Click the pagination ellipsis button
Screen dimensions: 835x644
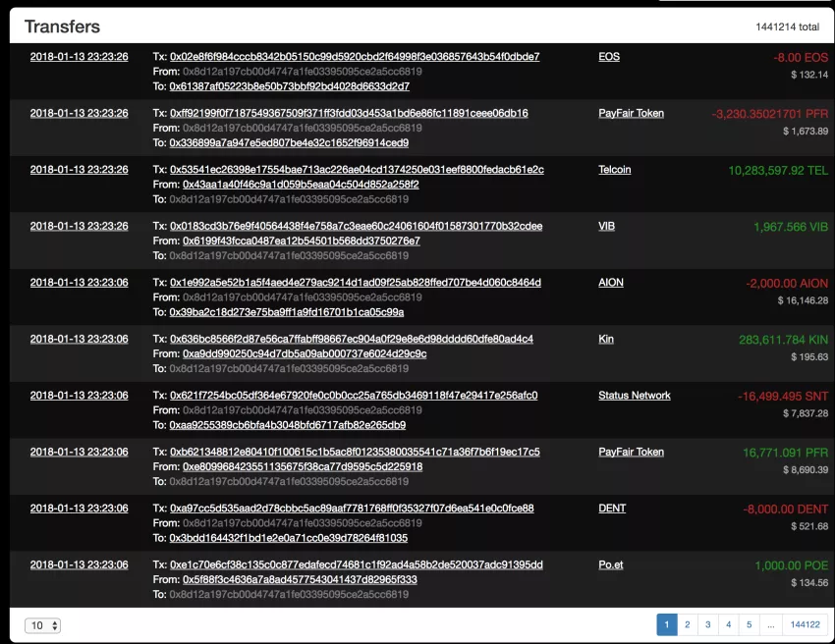tap(770, 624)
